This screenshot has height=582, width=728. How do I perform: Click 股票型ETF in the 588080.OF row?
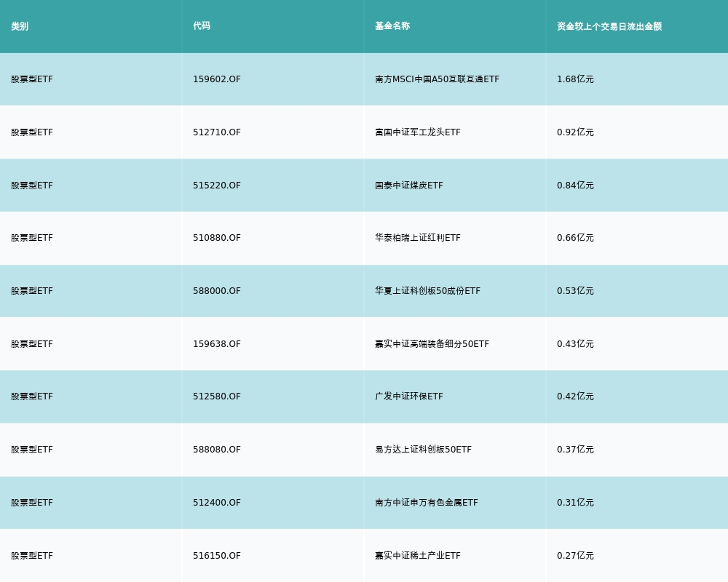click(32, 450)
